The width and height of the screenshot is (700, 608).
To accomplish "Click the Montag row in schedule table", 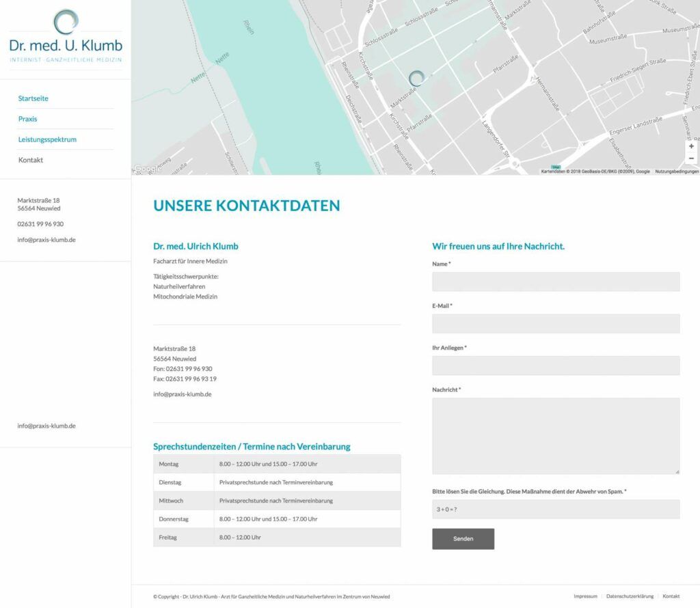I will (x=277, y=465).
